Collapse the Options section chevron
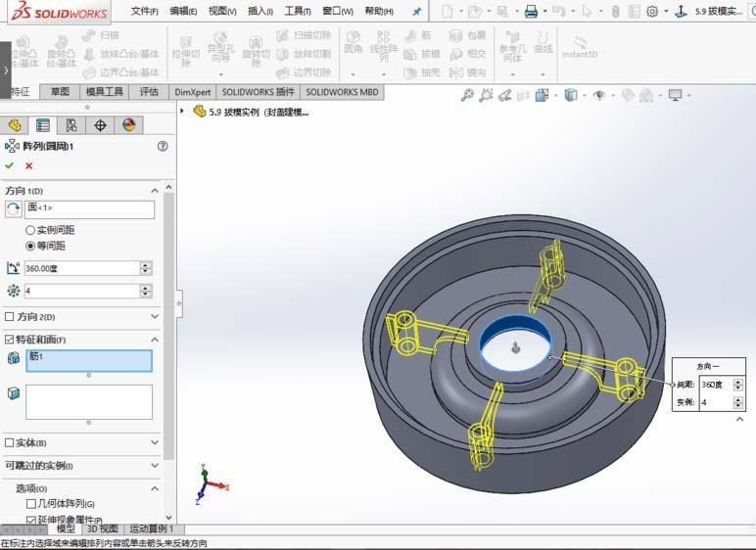The height and width of the screenshot is (550, 756). 155,488
